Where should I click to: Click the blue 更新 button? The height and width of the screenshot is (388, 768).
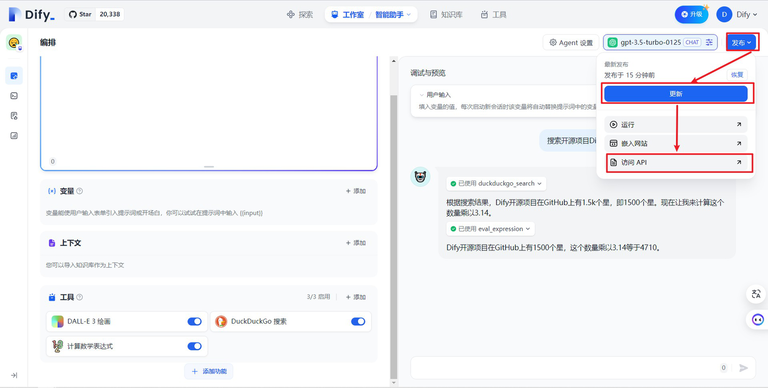(x=676, y=94)
